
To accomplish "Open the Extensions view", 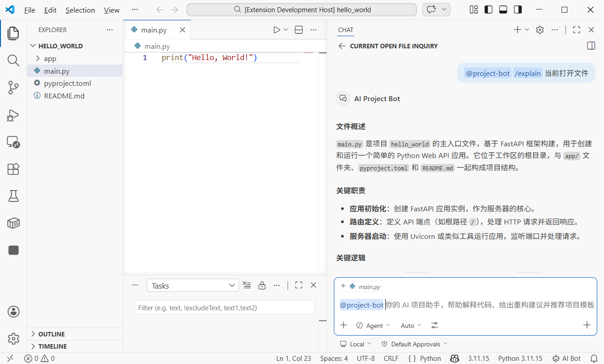I will pos(13,169).
